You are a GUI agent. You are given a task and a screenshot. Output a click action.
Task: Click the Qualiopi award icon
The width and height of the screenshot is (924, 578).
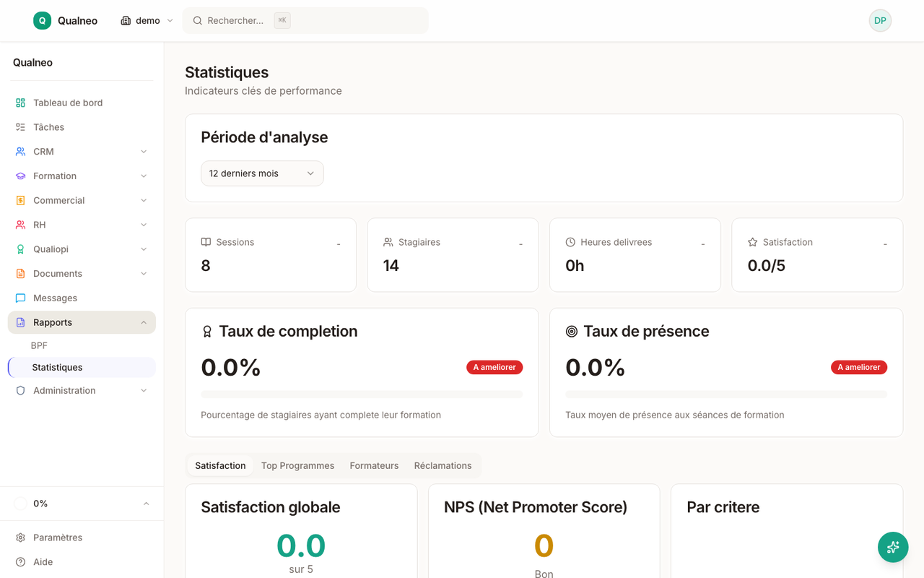pos(20,249)
